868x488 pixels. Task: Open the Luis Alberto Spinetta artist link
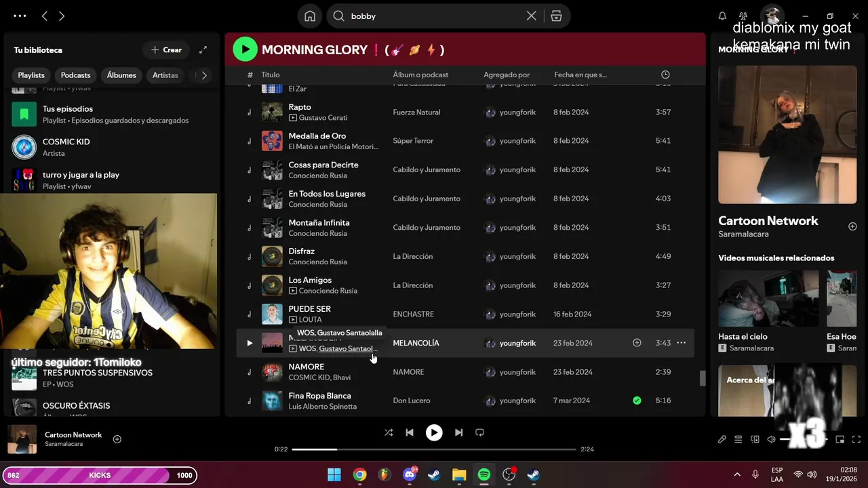point(322,407)
